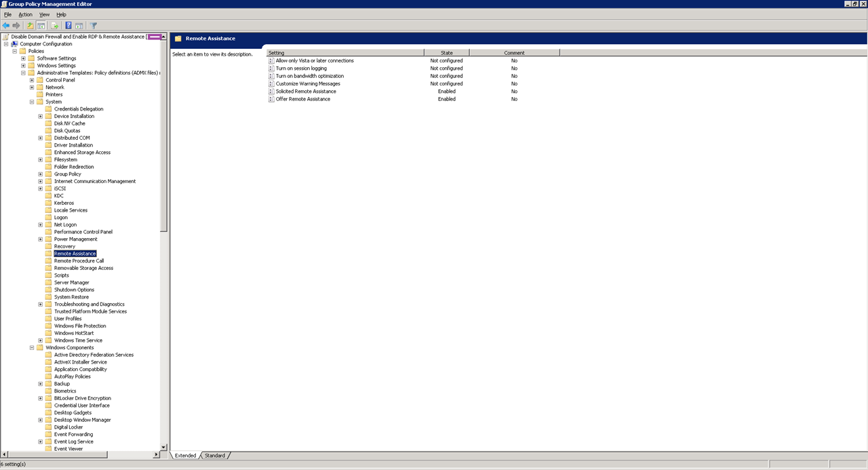This screenshot has width=868, height=470.
Task: Click the folder icon next to Kerberos
Action: pos(48,203)
